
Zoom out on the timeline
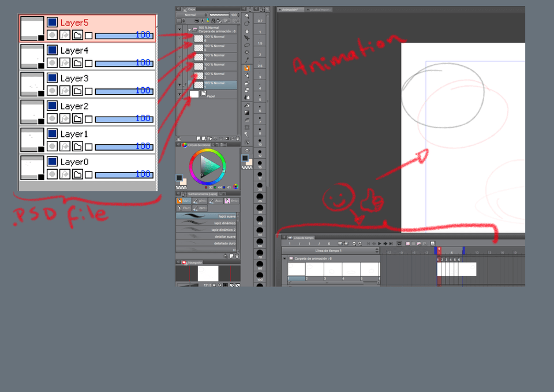click(354, 243)
